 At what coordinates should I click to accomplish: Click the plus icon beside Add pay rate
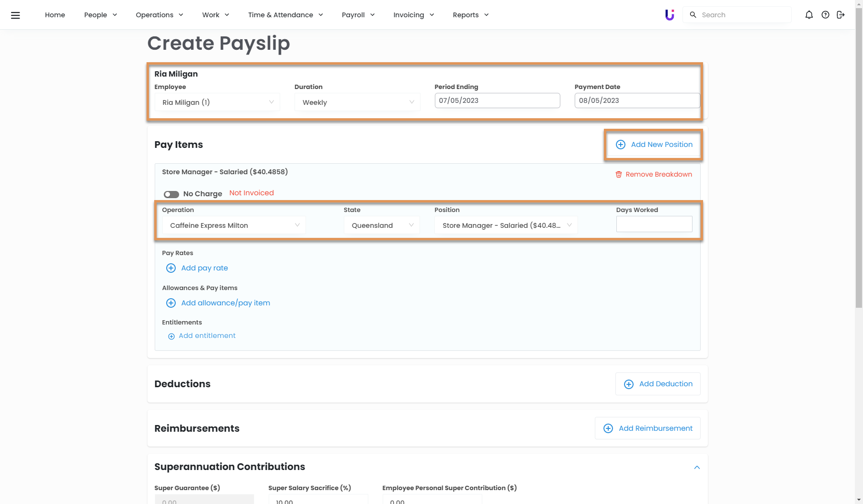[170, 268]
